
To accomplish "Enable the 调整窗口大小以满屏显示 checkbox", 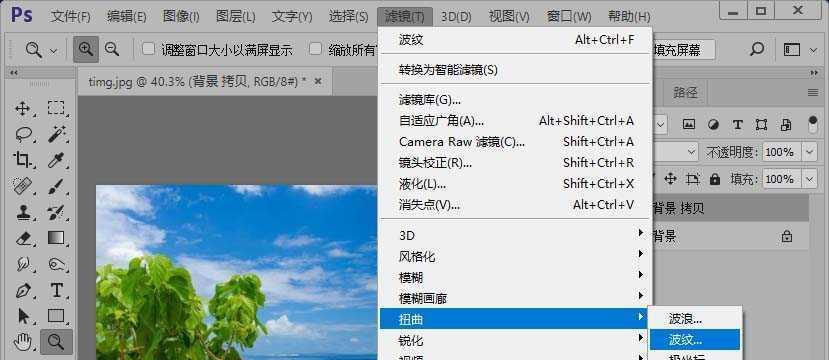I will click(x=149, y=49).
